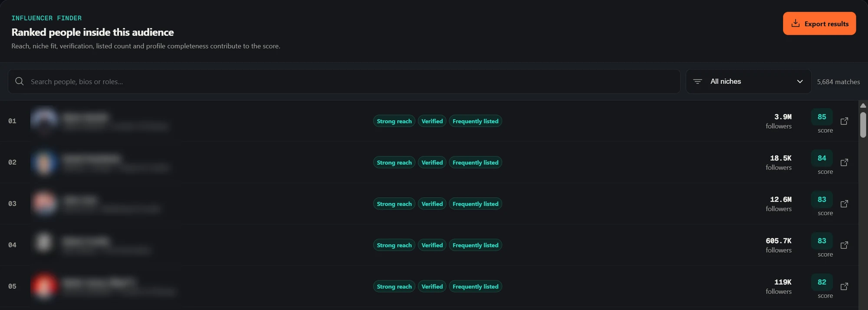Export results with the orange button
868x310 pixels.
coord(819,23)
